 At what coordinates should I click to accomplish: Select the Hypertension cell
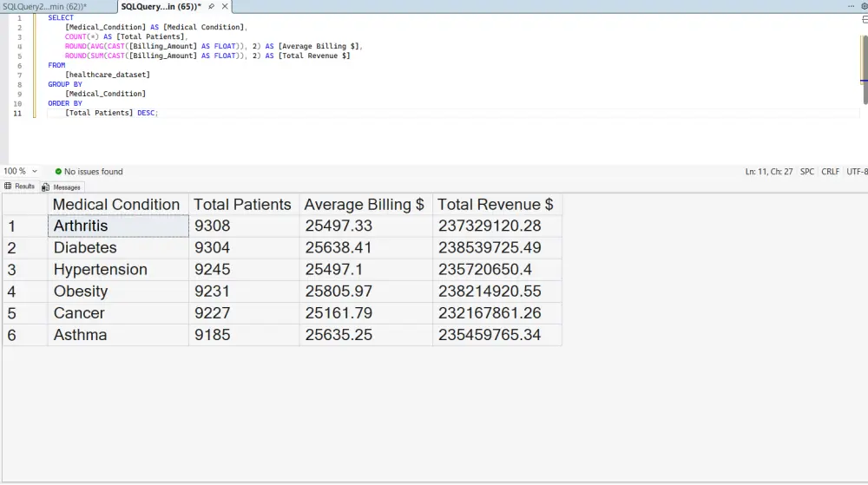click(118, 269)
